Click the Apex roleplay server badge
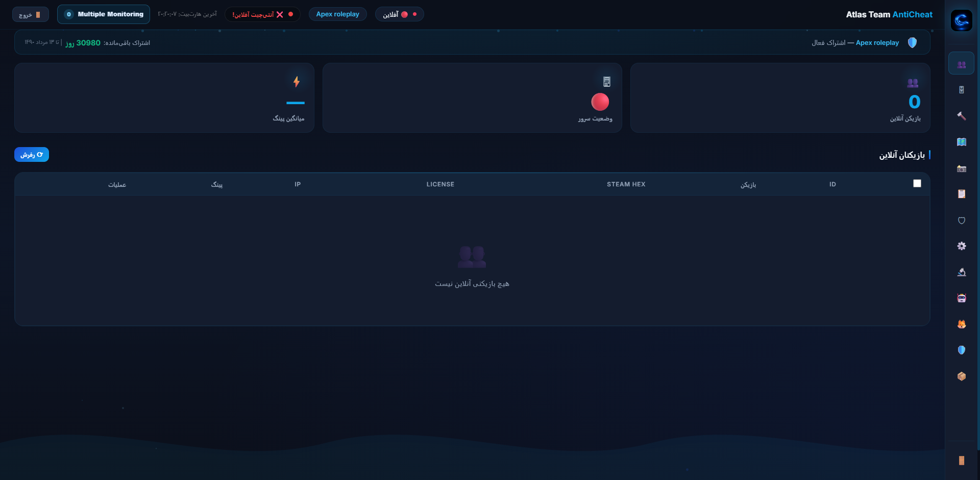This screenshot has width=980, height=480. [337, 14]
